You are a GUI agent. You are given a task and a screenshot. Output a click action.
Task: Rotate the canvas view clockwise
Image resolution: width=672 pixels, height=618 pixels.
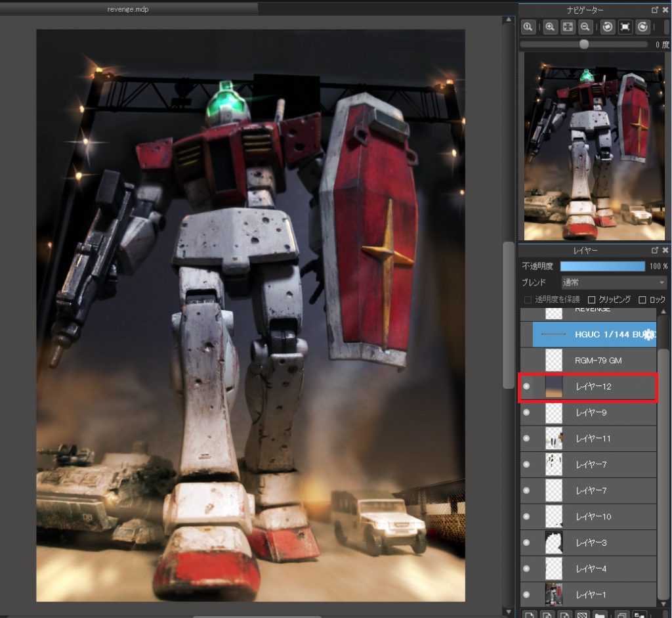tap(643, 27)
